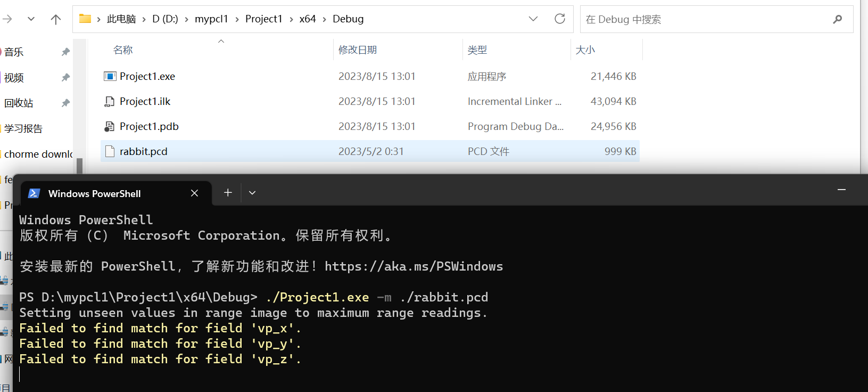Image resolution: width=868 pixels, height=392 pixels.
Task: Switch to the Windows PowerShell tab
Action: (x=95, y=193)
